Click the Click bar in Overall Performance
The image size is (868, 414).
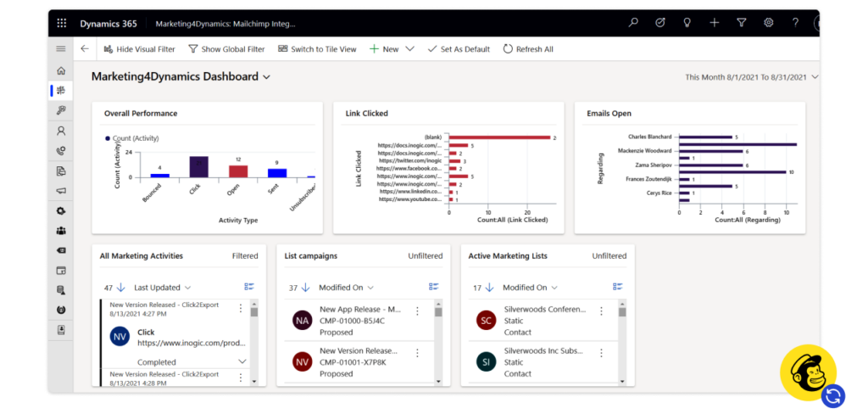199,167
